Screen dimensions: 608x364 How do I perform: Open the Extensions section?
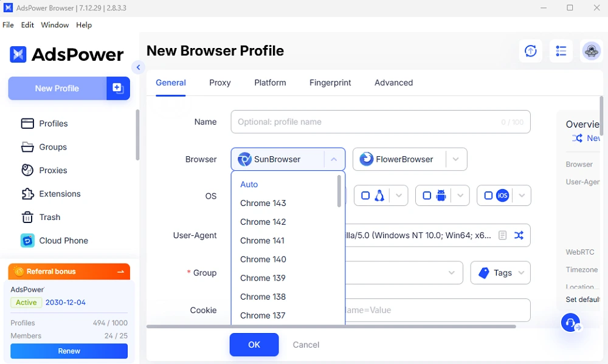click(x=60, y=194)
